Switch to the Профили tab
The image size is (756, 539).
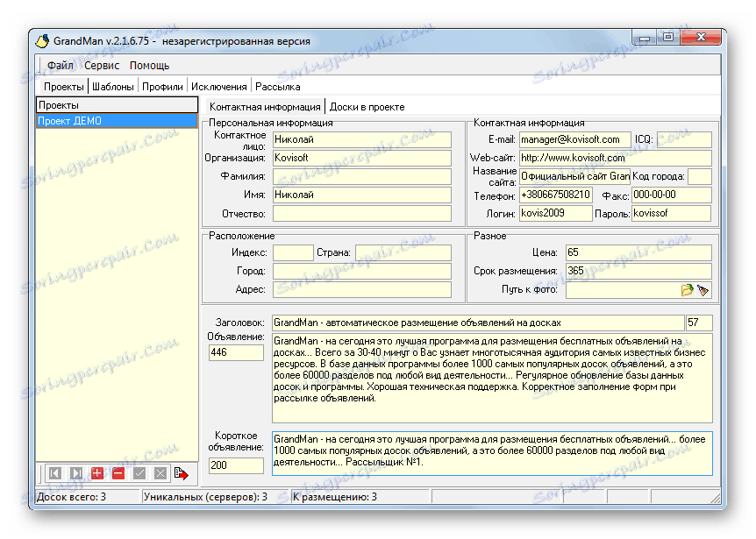click(x=162, y=87)
